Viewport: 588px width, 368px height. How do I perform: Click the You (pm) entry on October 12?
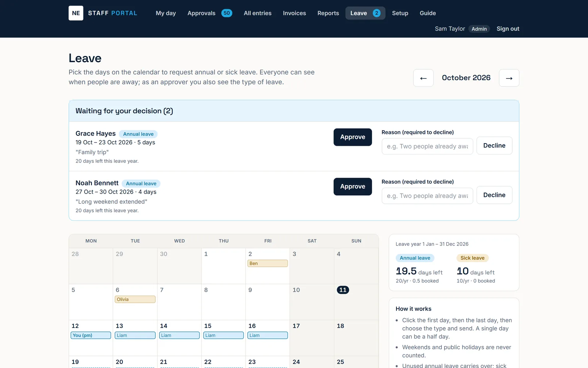coord(91,335)
